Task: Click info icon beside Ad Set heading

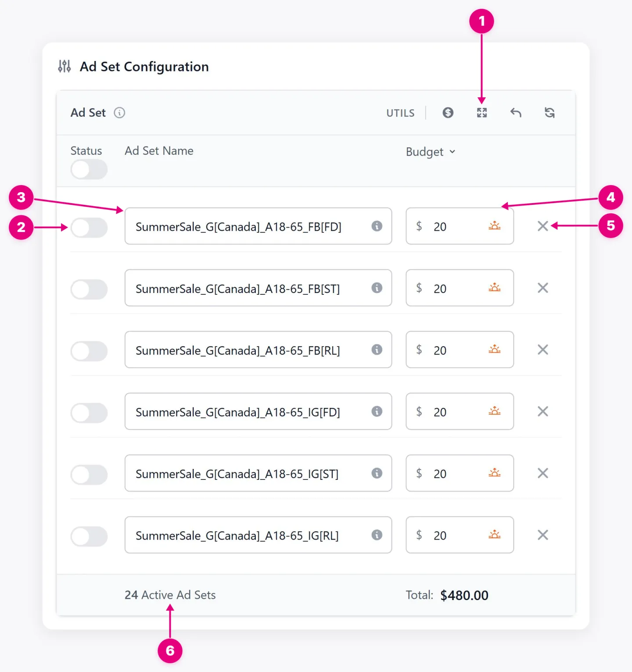Action: [119, 113]
